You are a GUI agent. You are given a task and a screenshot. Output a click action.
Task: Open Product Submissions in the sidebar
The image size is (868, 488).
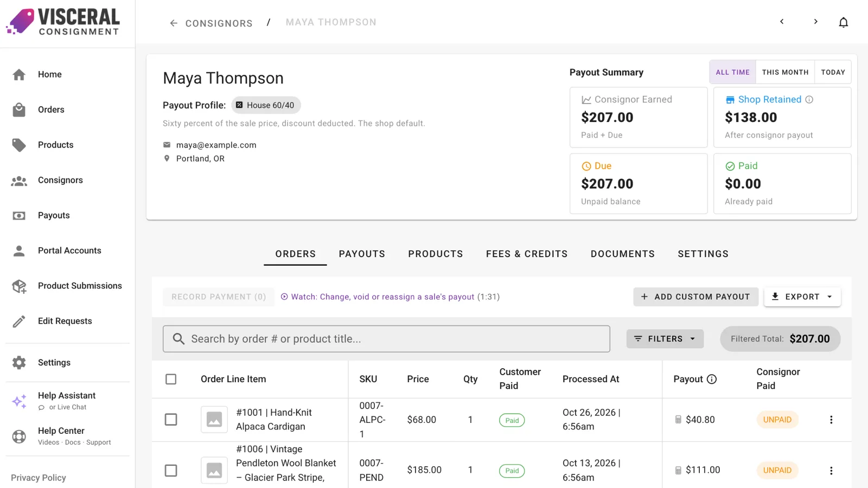tap(67, 286)
